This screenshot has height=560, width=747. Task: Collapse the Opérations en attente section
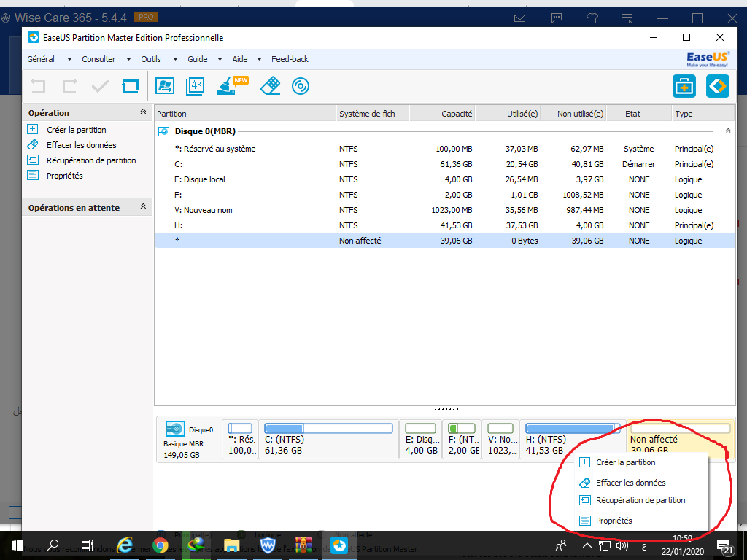point(143,206)
